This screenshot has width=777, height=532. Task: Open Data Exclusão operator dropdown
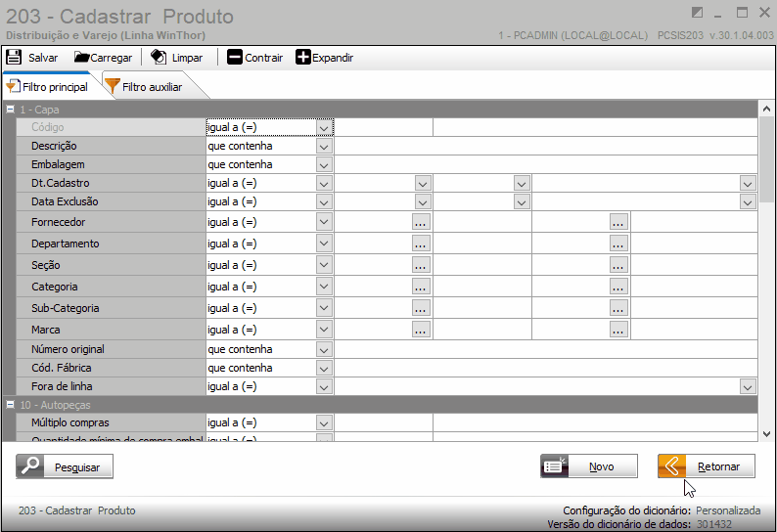click(x=324, y=202)
